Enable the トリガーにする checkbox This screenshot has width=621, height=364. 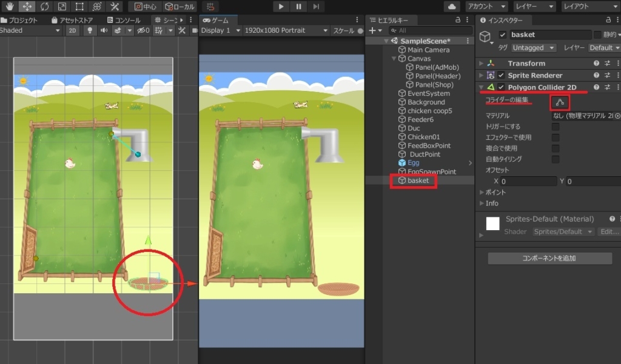pos(556,127)
